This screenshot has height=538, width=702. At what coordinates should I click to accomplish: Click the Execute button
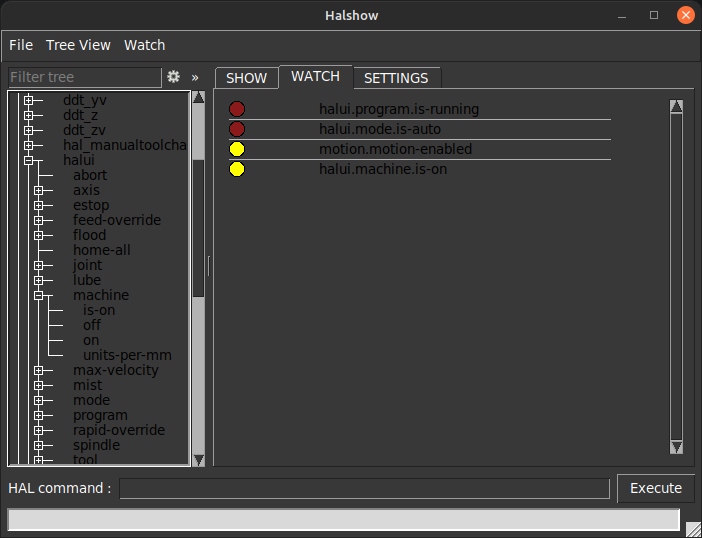656,488
